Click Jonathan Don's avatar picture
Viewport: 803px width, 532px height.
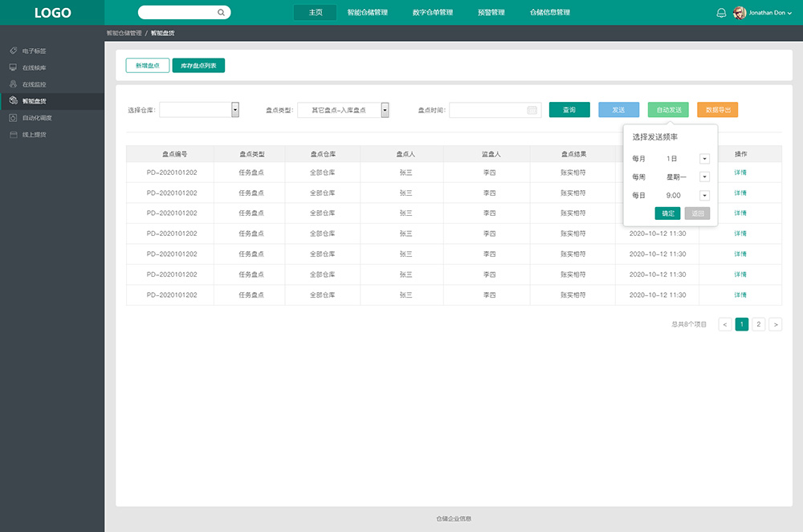pos(739,13)
